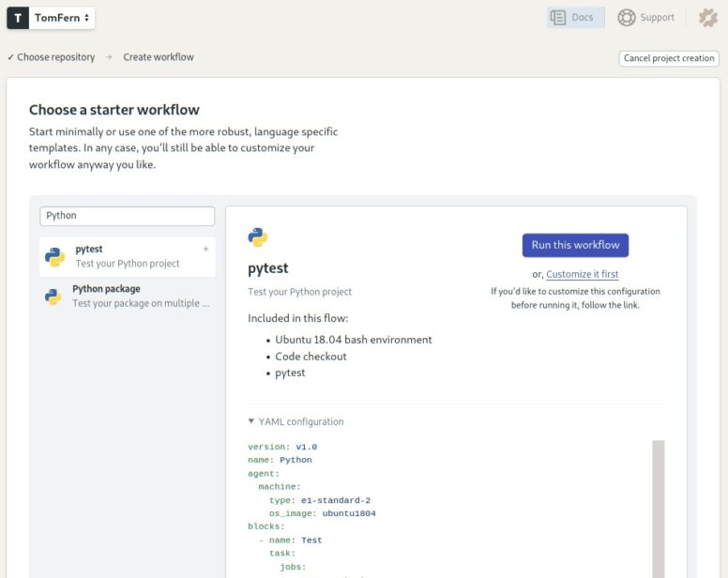Click the TomFern organization avatar icon
The image size is (728, 578).
[x=18, y=18]
